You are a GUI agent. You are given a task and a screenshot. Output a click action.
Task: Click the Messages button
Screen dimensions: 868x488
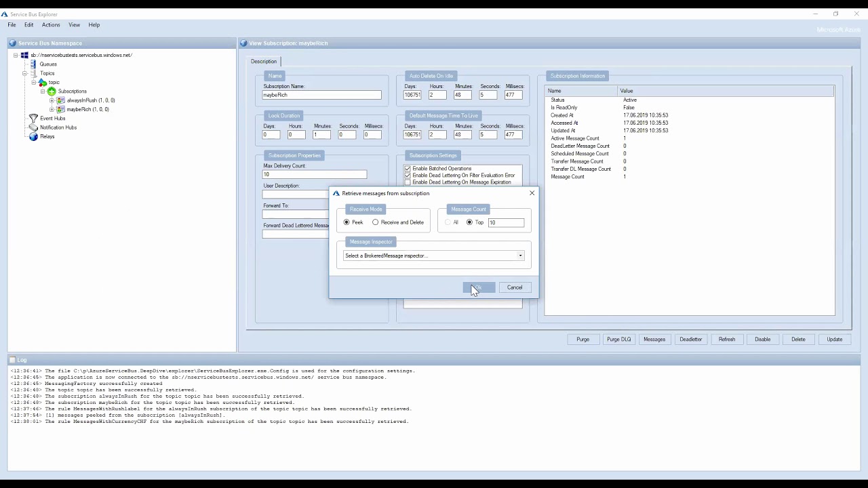coord(654,340)
